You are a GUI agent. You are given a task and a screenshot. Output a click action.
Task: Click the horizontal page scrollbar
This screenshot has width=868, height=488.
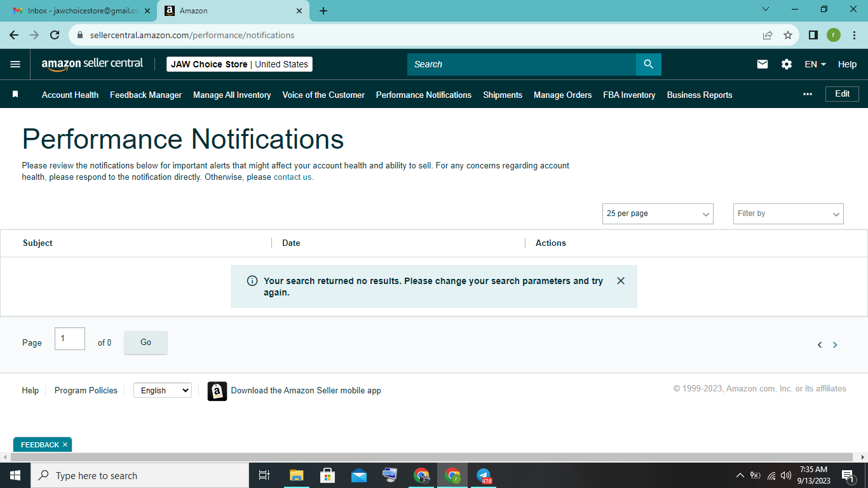pyautogui.click(x=432, y=457)
